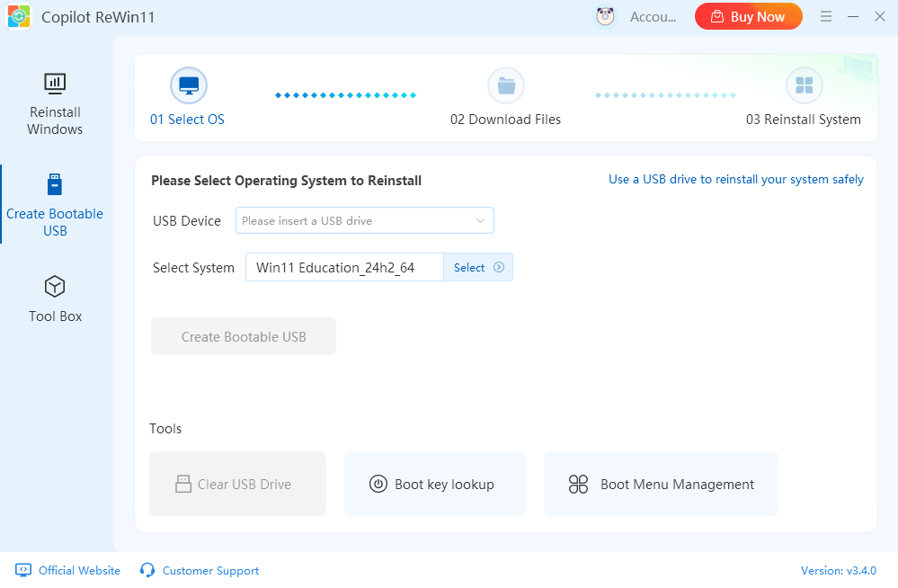Click the Reinstall System step icon

click(x=804, y=85)
